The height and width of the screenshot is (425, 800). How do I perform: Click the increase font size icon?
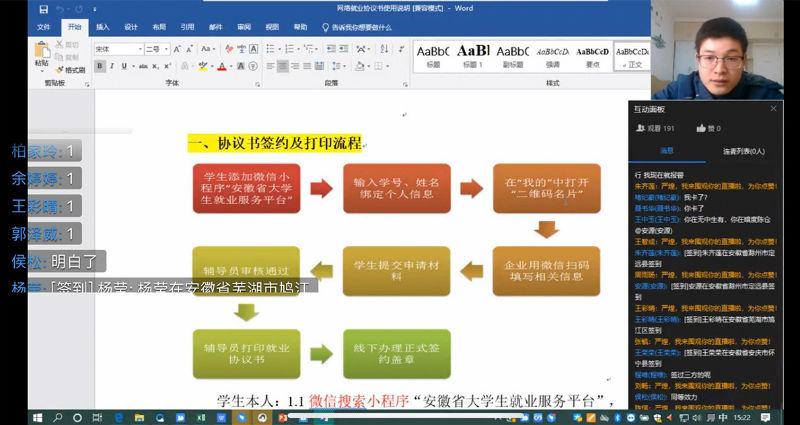[x=179, y=49]
